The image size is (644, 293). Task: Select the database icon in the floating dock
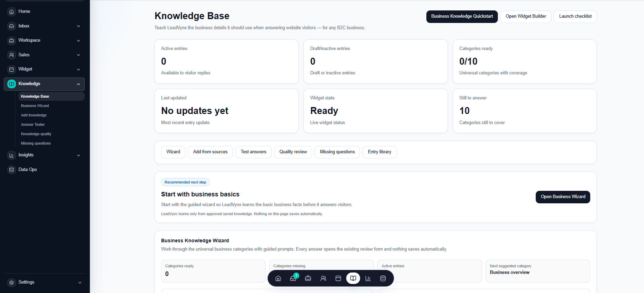(383, 278)
